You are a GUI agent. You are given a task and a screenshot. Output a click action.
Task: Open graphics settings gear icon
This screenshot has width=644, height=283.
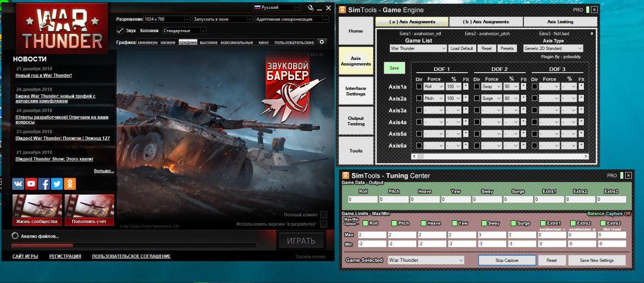click(x=321, y=42)
